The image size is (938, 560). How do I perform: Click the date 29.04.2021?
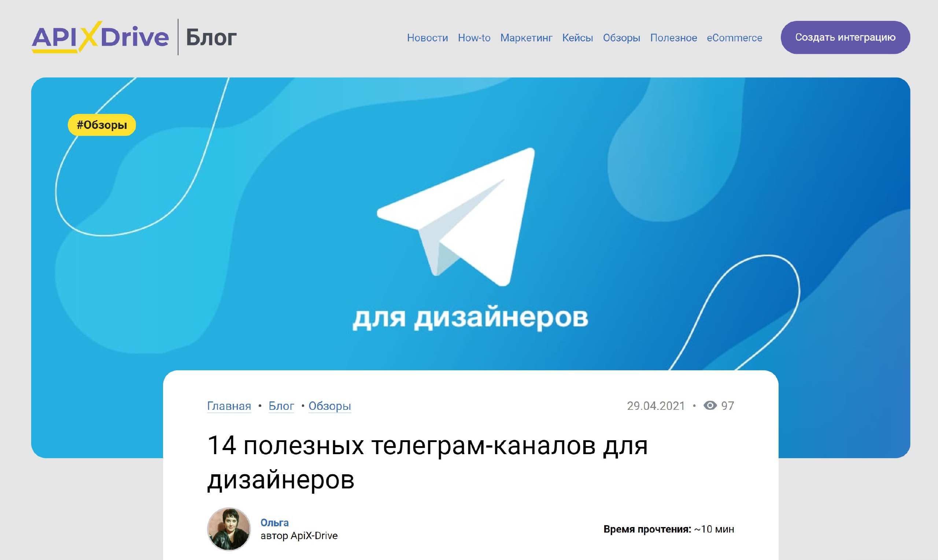tap(656, 406)
